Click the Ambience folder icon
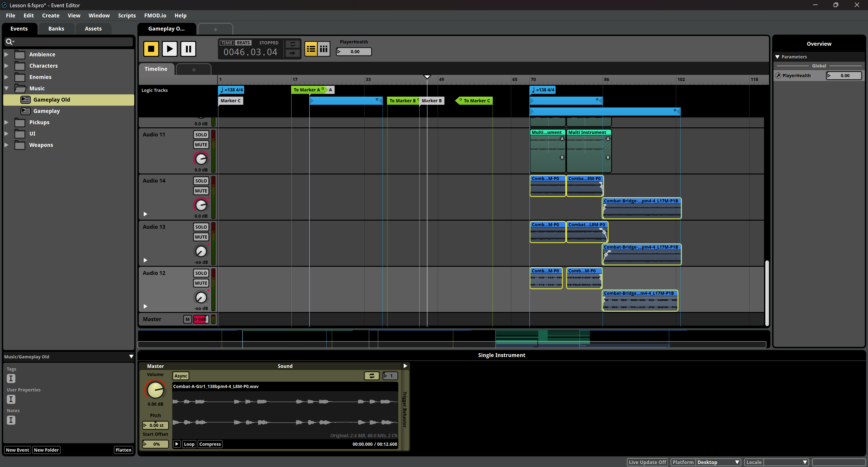Image resolution: width=868 pixels, height=467 pixels. [x=20, y=55]
